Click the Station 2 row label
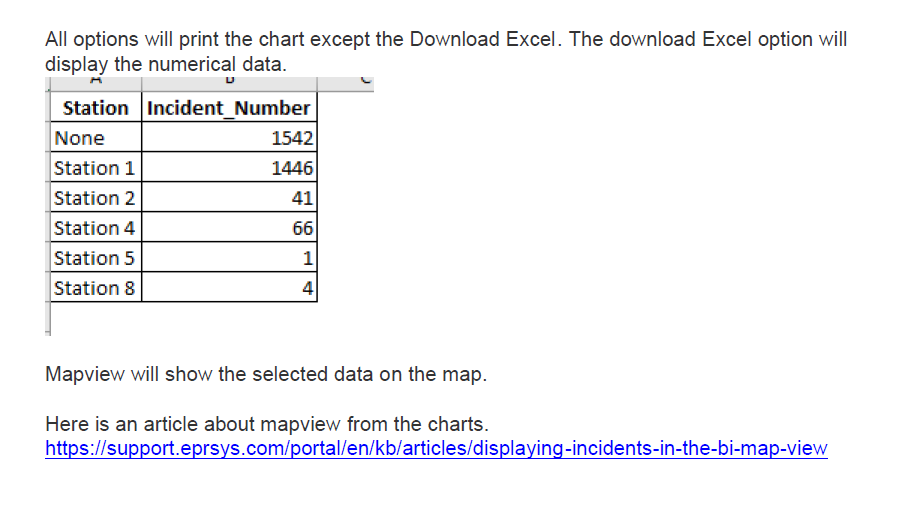 (x=96, y=198)
